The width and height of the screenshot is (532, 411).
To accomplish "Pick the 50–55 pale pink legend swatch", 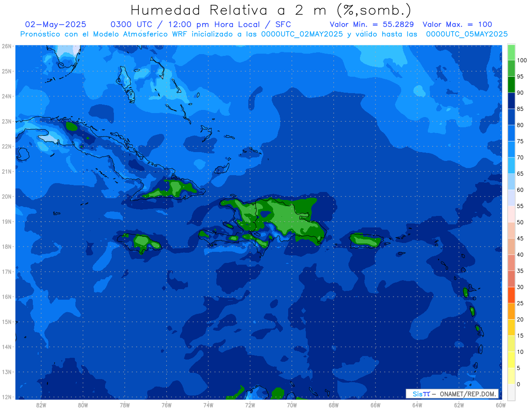I will coord(511,214).
